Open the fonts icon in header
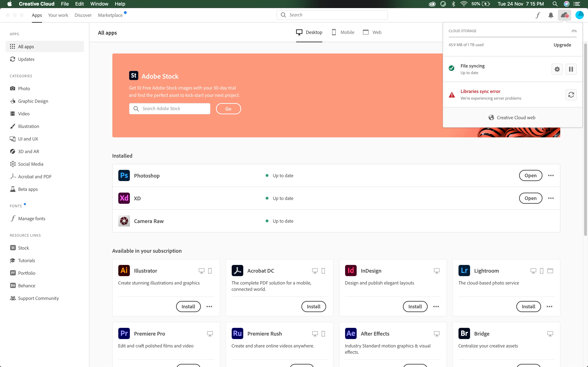Viewport: 588px width, 367px height. 538,15
